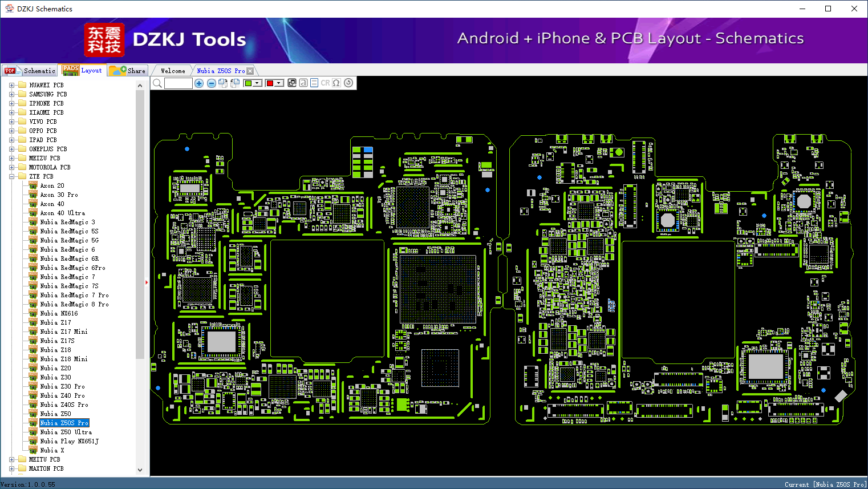Expand the HUAWEI PCB folder
Image resolution: width=868 pixels, height=489 pixels.
(x=12, y=85)
